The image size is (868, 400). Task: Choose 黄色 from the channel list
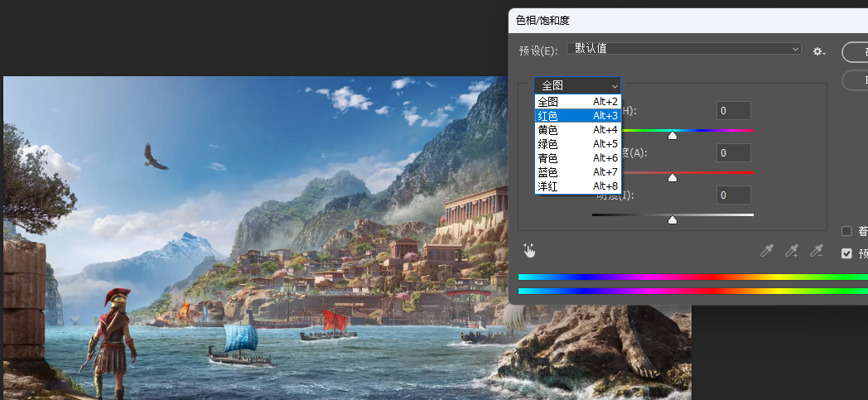click(578, 130)
